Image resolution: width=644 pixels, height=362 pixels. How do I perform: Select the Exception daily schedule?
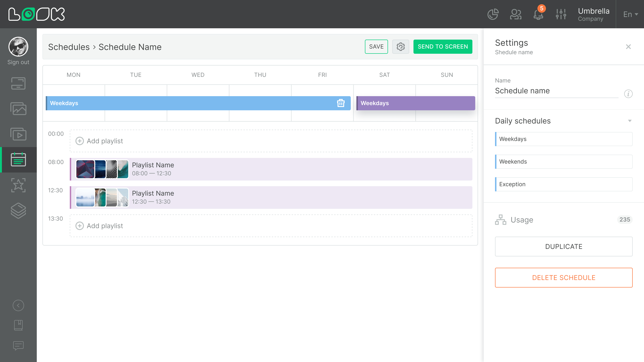click(x=563, y=184)
